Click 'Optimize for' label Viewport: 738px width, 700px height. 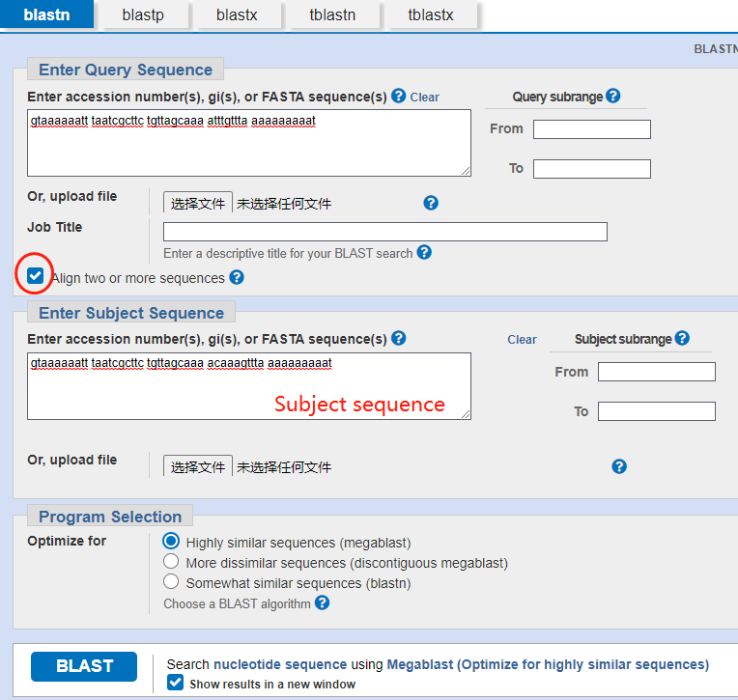67,541
